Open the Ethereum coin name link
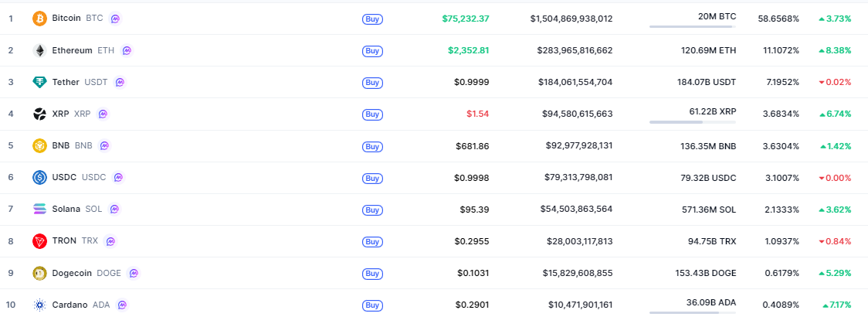 tap(72, 50)
